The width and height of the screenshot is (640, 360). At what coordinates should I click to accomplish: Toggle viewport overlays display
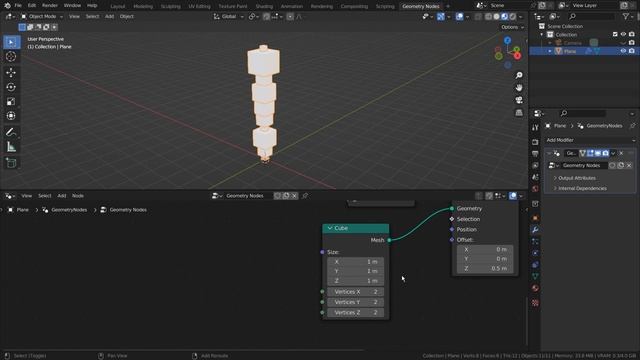(459, 17)
